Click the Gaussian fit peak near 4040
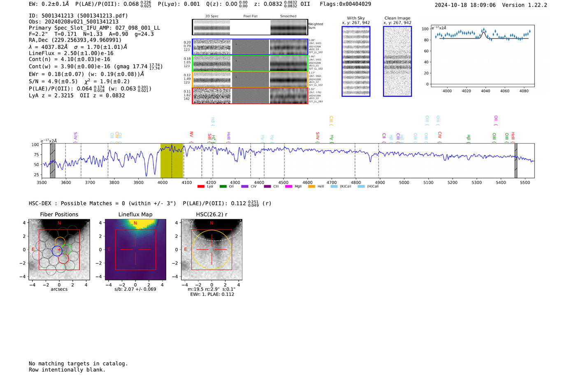576x392 pixels. click(484, 32)
